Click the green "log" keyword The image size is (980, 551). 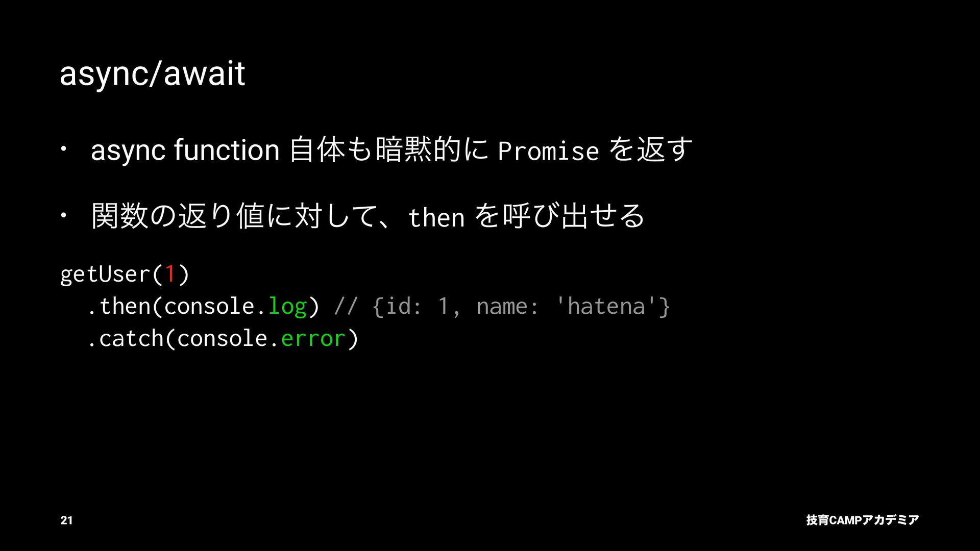(287, 307)
